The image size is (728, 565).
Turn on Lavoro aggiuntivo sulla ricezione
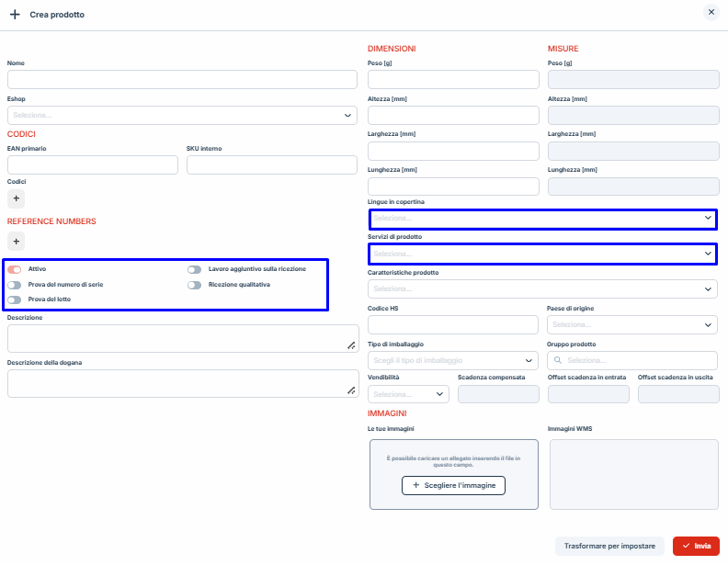pos(194,269)
